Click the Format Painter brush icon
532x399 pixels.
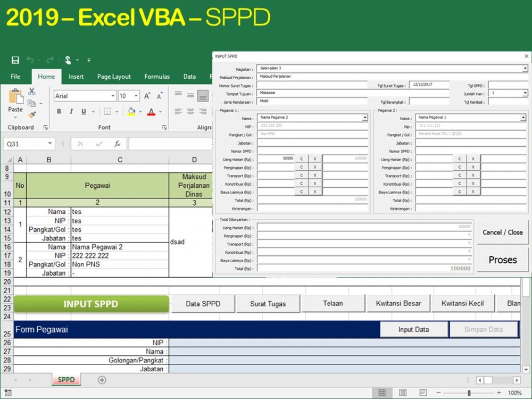point(32,115)
